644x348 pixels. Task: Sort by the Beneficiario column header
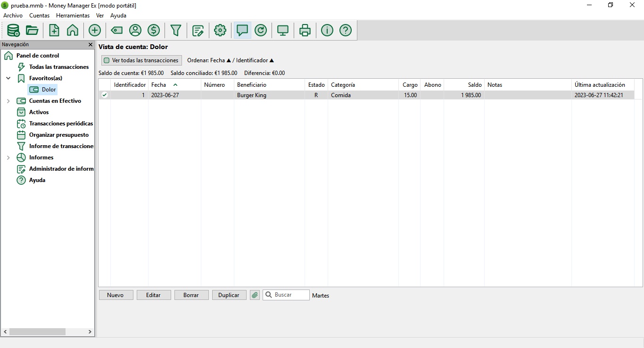click(269, 85)
